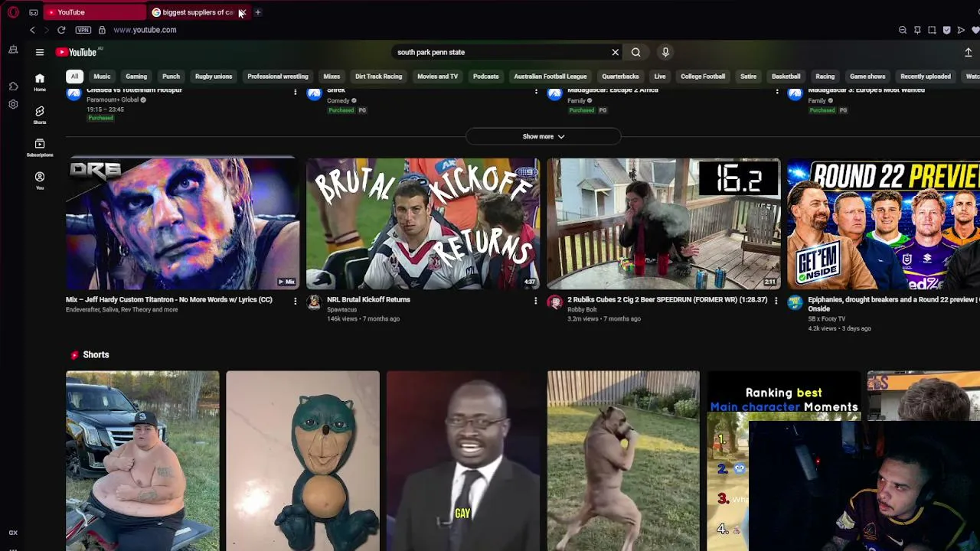The height and width of the screenshot is (551, 980).
Task: Toggle the VPN badge in address bar
Action: pyautogui.click(x=83, y=30)
